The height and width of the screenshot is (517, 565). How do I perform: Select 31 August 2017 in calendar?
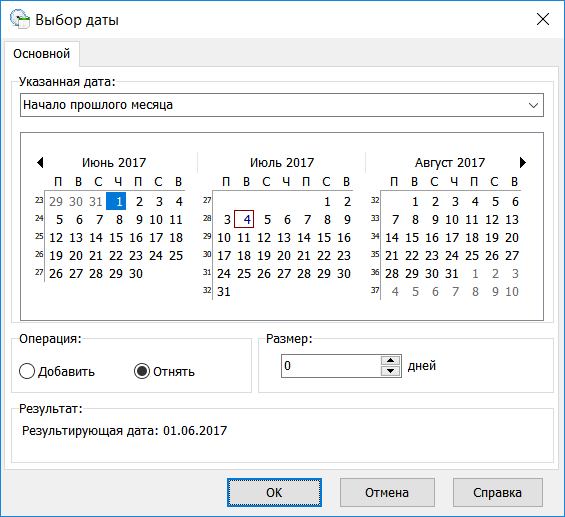451,273
